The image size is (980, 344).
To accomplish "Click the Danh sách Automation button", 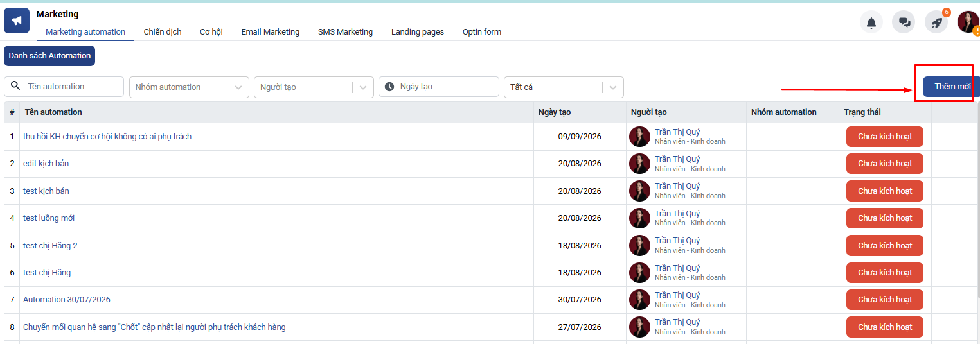I will (49, 56).
